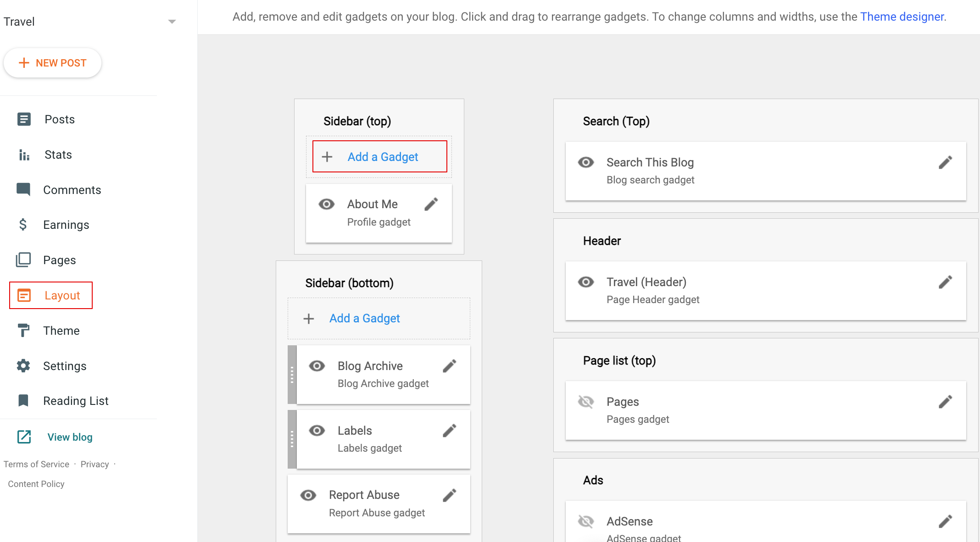Click the View blog external link icon
Screen dimensions: 980x542
pyautogui.click(x=24, y=437)
